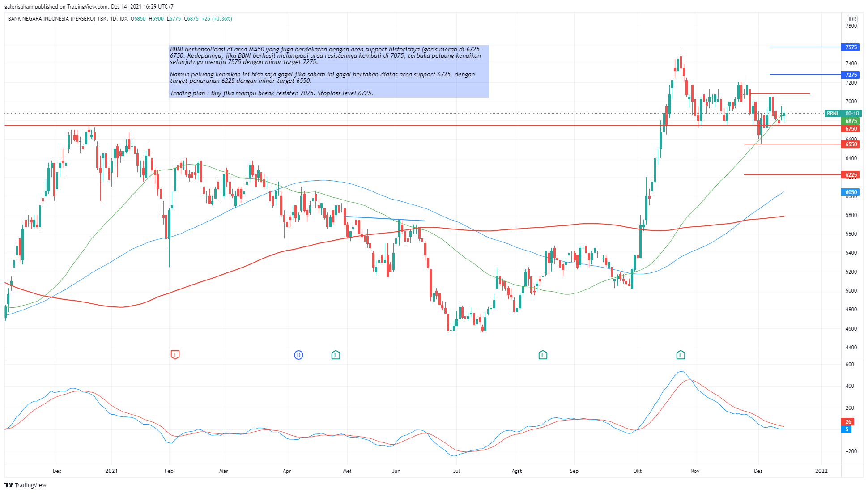Click the IDR currency label
868x493 pixels.
click(x=852, y=19)
